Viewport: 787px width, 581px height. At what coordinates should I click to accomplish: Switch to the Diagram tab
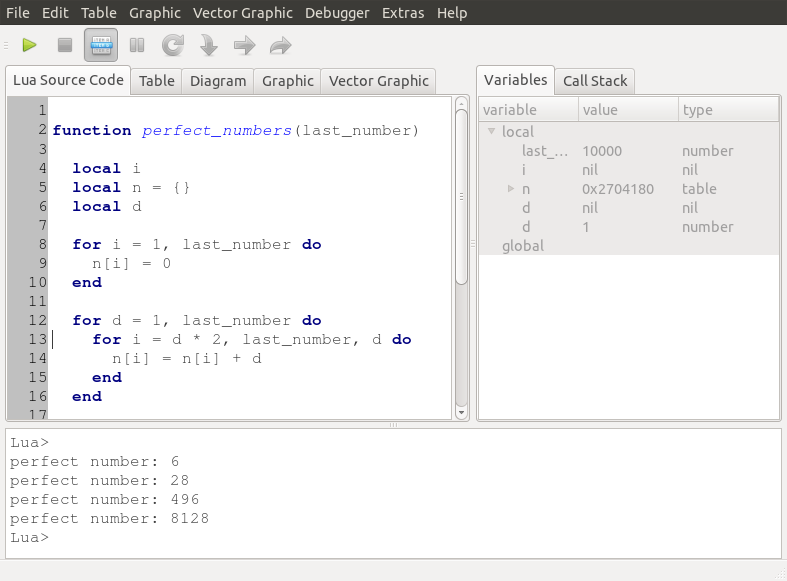[218, 81]
